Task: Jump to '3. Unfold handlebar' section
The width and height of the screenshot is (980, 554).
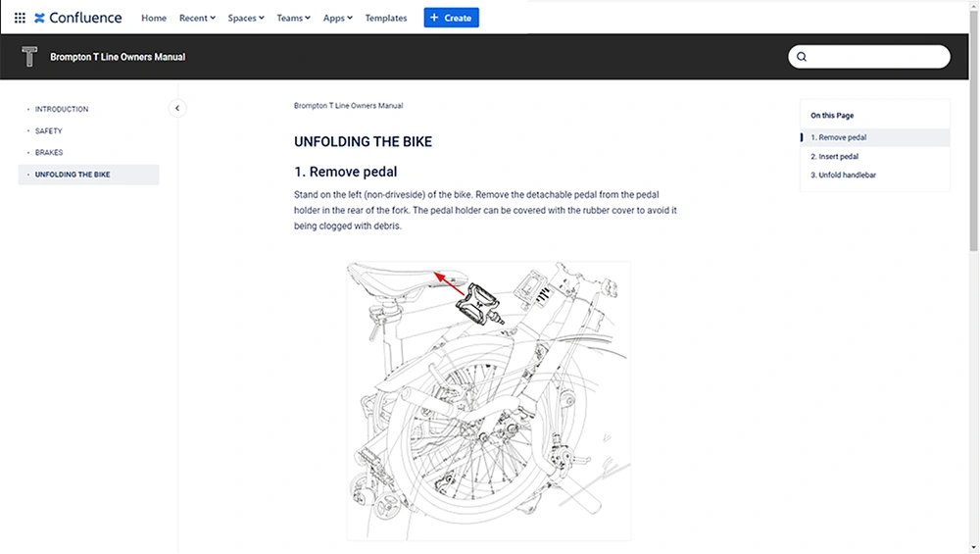Action: [x=842, y=175]
